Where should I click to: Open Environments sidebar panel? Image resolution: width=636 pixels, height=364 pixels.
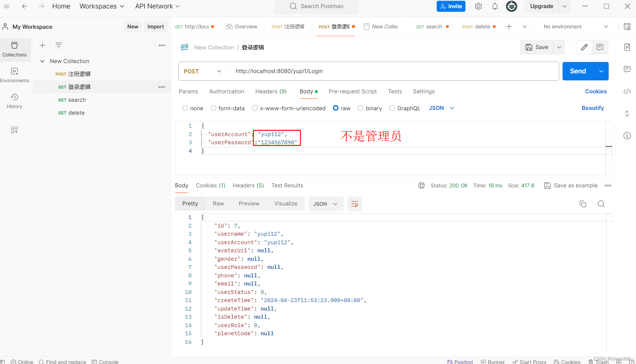tap(14, 75)
